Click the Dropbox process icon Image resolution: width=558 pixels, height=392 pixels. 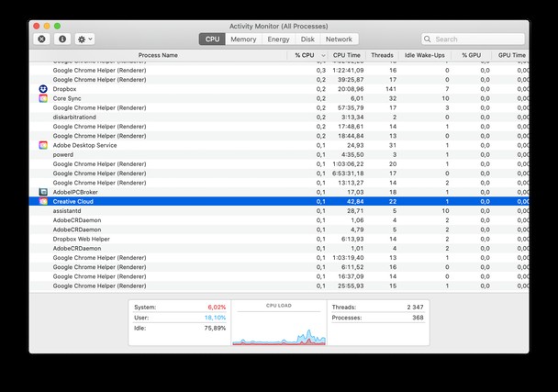click(x=43, y=89)
